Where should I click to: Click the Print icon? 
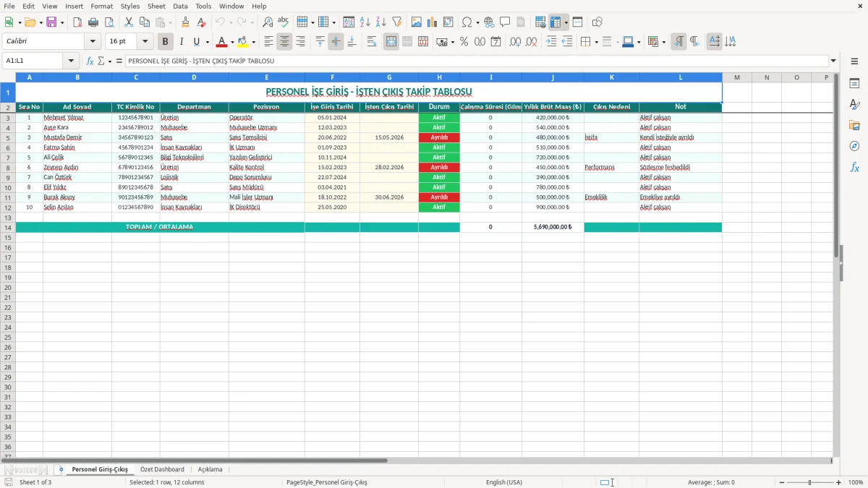pos(93,22)
